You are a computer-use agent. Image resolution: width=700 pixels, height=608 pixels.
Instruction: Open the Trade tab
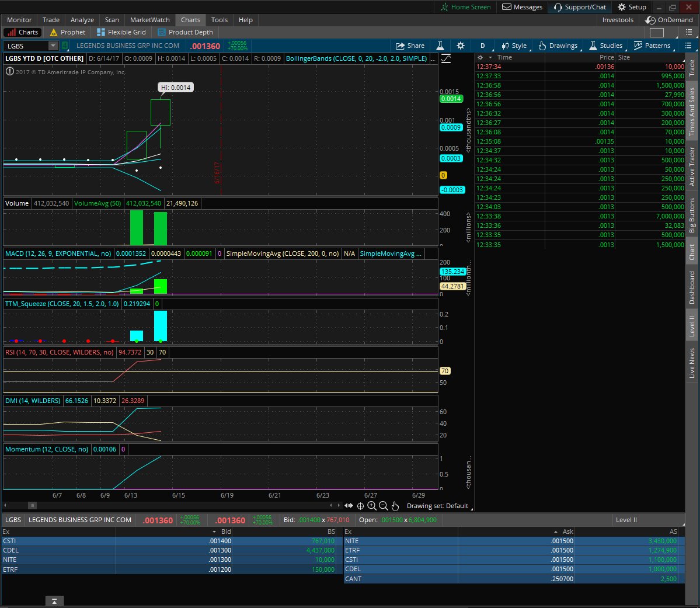[x=51, y=20]
